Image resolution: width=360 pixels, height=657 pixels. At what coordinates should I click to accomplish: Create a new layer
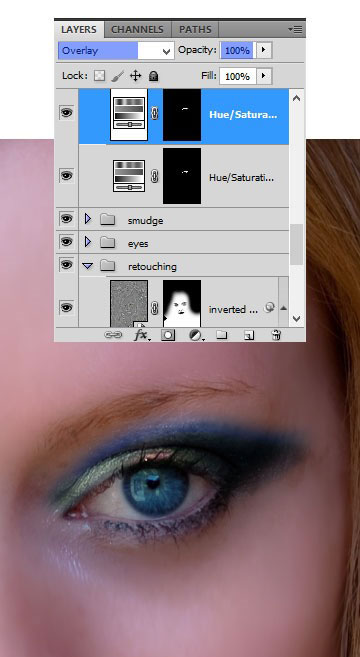(249, 335)
